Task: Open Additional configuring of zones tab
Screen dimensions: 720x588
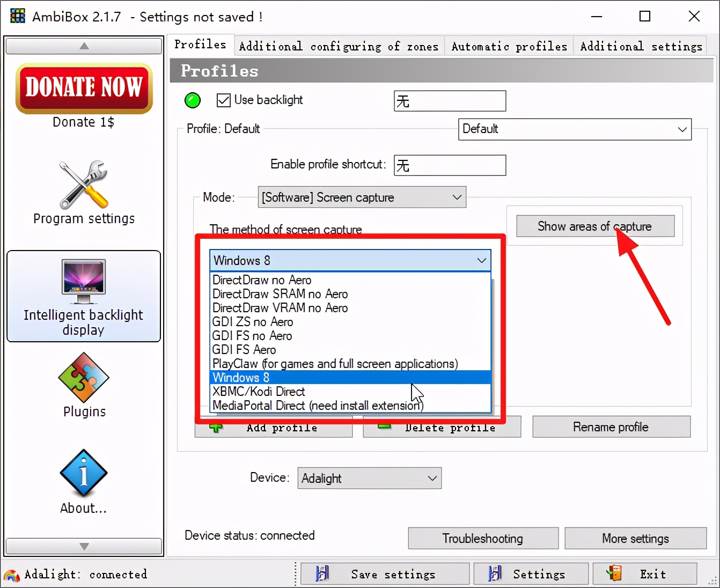Action: [x=339, y=47]
